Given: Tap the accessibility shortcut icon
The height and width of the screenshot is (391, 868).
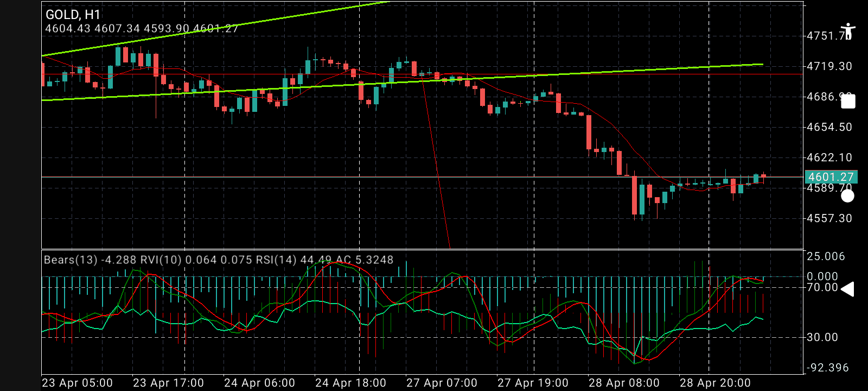Looking at the screenshot, I should (847, 31).
